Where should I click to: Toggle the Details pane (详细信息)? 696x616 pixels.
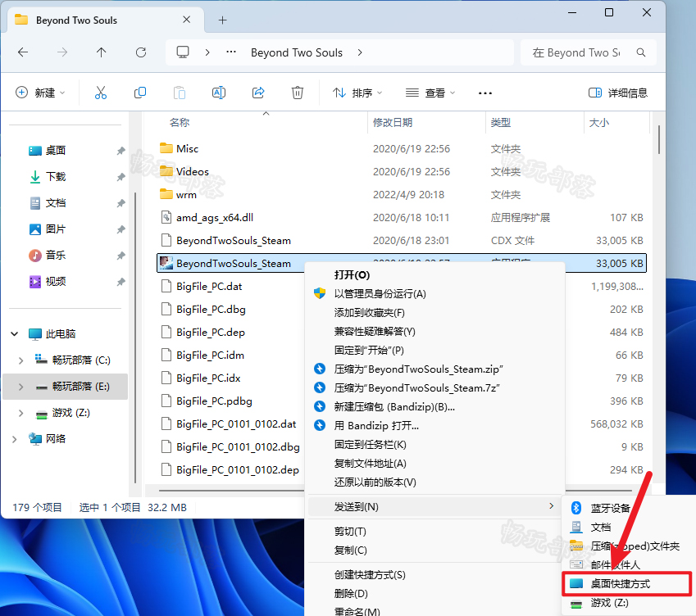pyautogui.click(x=617, y=93)
